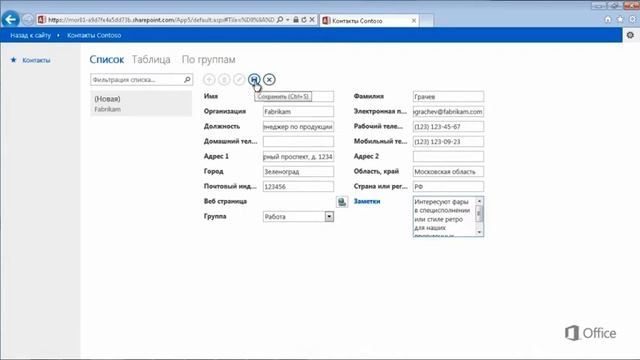Open the address bar dropdown arrow

tap(288, 20)
